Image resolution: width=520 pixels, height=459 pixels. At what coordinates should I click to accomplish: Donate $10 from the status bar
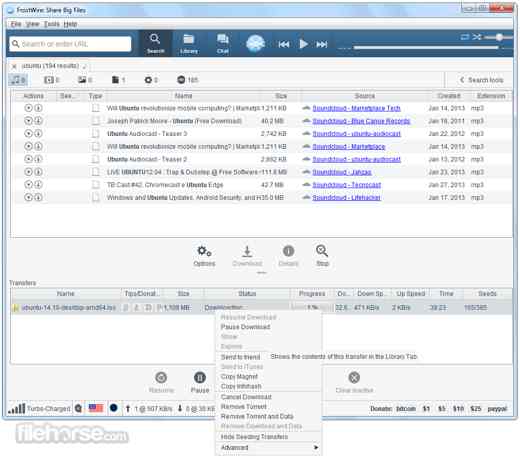pyautogui.click(x=458, y=409)
